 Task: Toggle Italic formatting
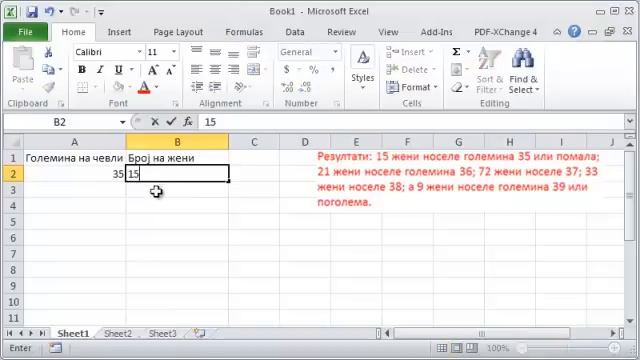[100, 70]
